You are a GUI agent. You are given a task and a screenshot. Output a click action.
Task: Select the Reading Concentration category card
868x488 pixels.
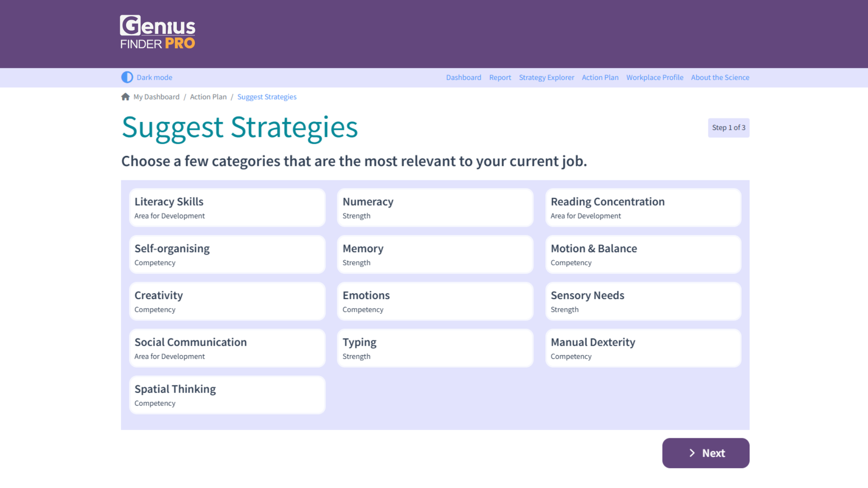pyautogui.click(x=643, y=208)
